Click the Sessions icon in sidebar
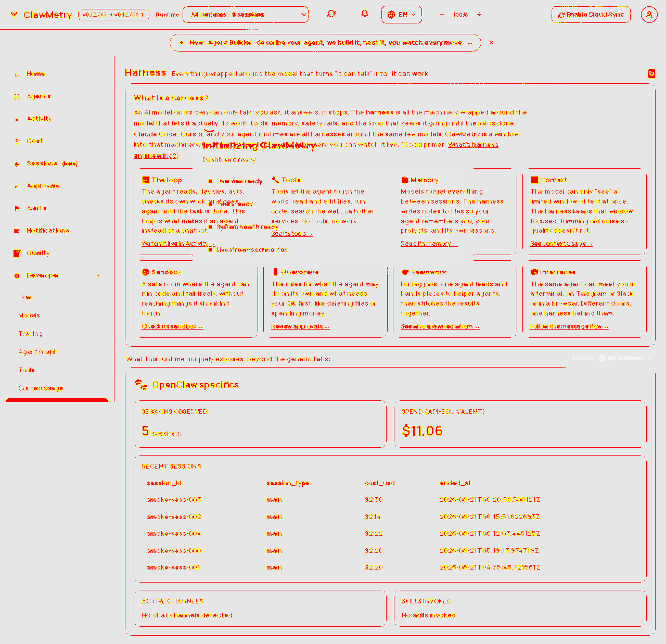The image size is (666, 644). coord(17,164)
